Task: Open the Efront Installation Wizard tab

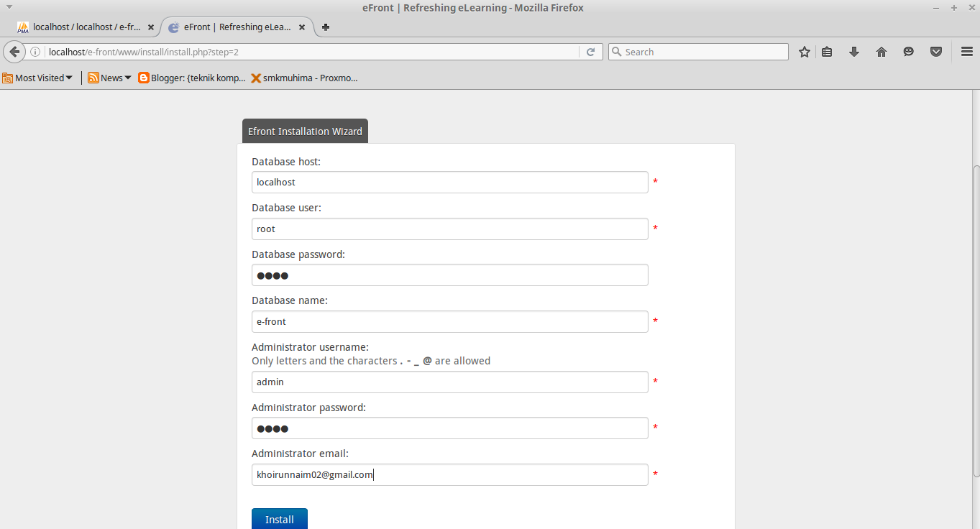Action: point(305,132)
